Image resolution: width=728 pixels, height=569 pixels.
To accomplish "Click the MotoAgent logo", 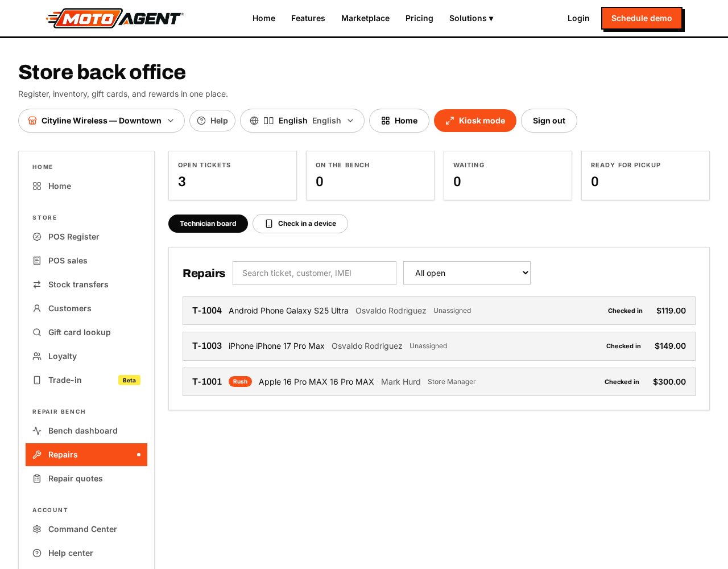I will (x=114, y=18).
